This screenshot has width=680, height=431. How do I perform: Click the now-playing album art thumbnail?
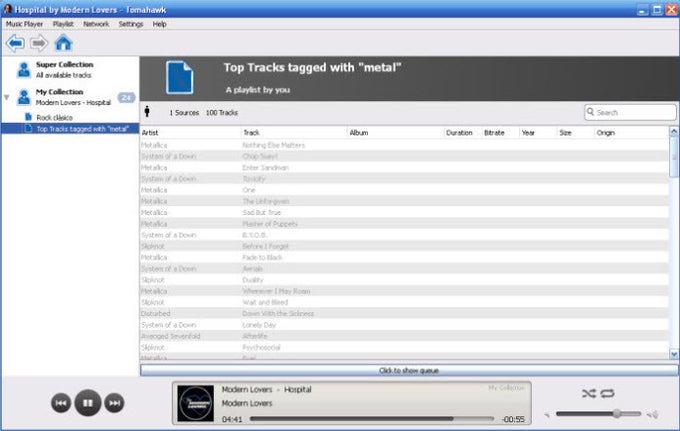[196, 403]
